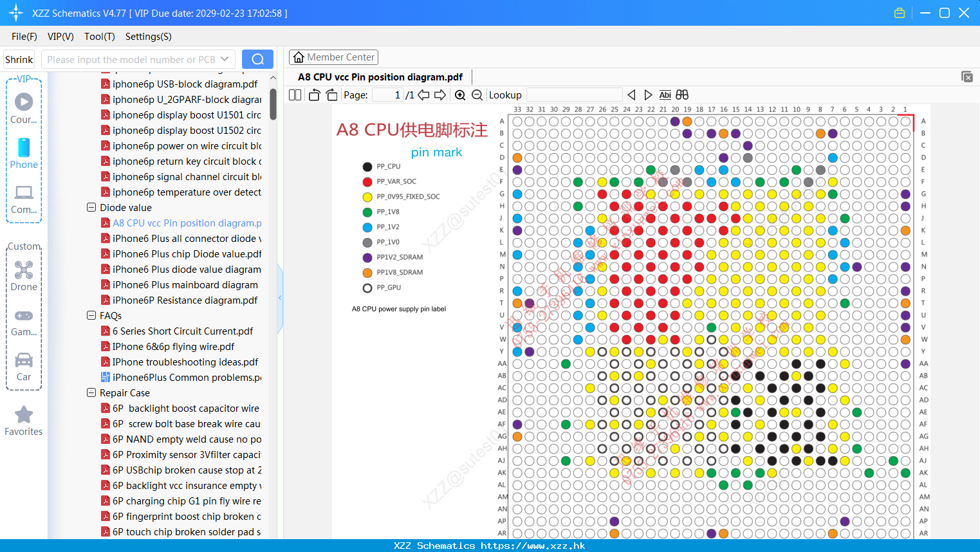Image resolution: width=980 pixels, height=552 pixels.
Task: Open iPhone6Plus Common problems document
Action: (187, 377)
